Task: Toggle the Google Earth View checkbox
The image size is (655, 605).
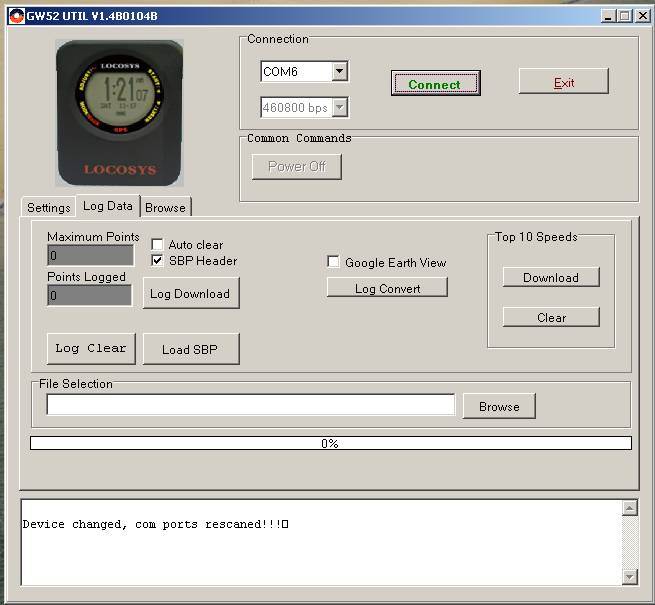Action: 334,262
